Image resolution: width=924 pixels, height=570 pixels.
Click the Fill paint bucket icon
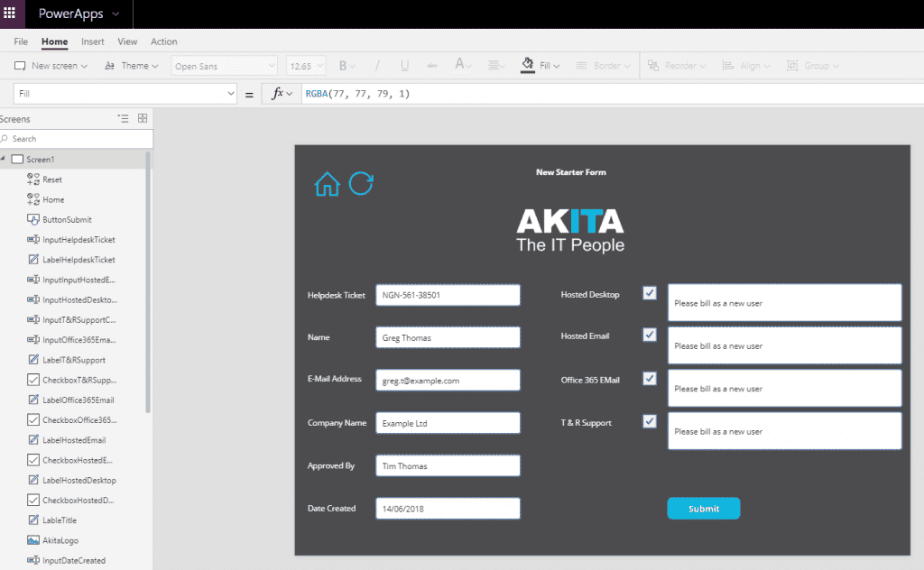click(x=527, y=65)
